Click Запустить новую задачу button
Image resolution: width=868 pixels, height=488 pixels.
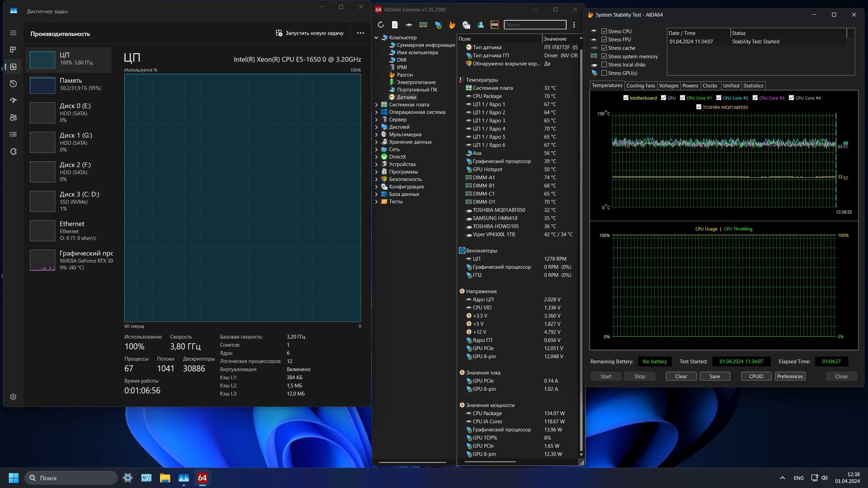(310, 33)
